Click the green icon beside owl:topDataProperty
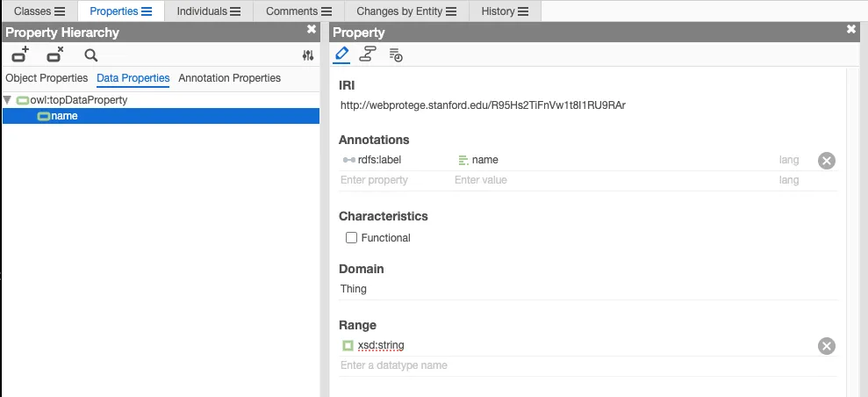This screenshot has width=868, height=397. 23,100
